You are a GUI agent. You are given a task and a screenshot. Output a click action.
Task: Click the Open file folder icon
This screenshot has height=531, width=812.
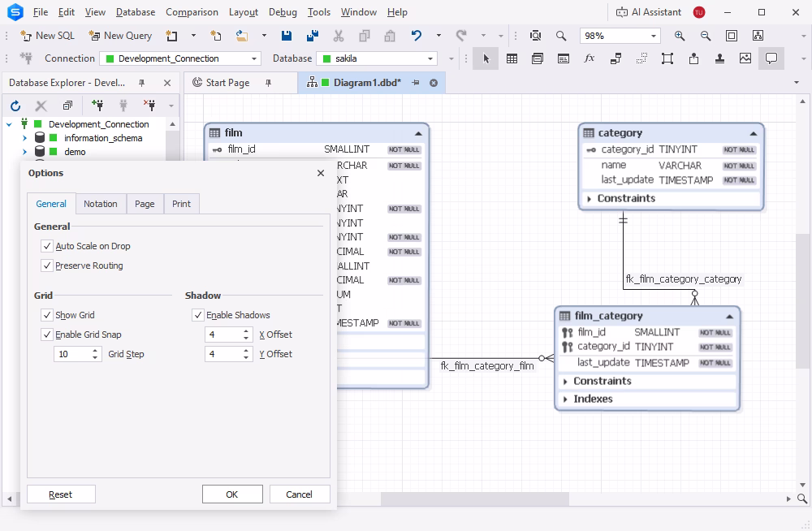tap(241, 36)
